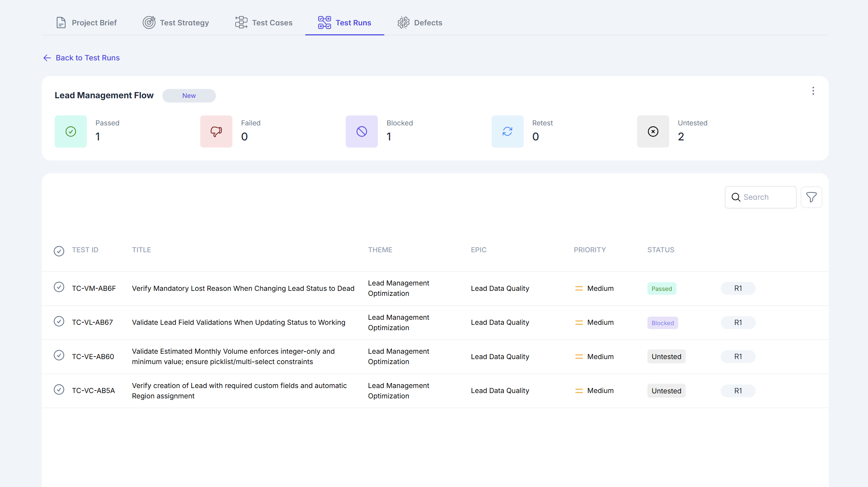Open test ID TC-VC-AB5A
This screenshot has width=868, height=487.
click(x=94, y=391)
